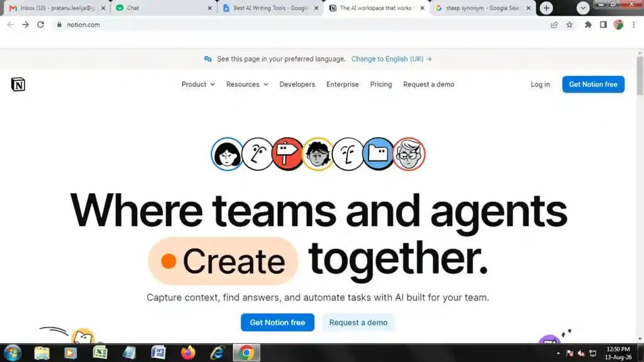Viewport: 644px width, 362px height.
Task: Click the woman avatar with blue ring
Action: click(x=226, y=154)
